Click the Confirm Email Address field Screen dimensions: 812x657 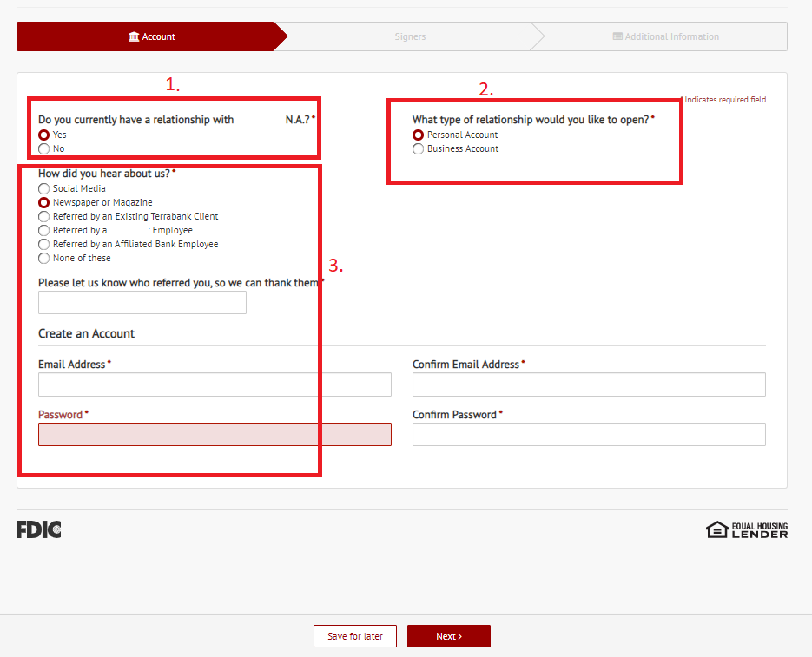(x=589, y=384)
